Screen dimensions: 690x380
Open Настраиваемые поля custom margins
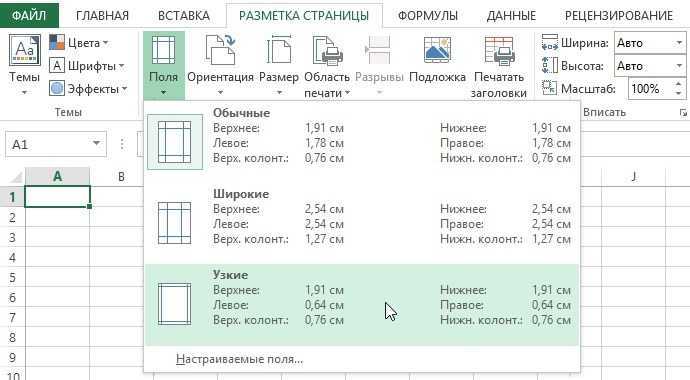[x=239, y=359]
